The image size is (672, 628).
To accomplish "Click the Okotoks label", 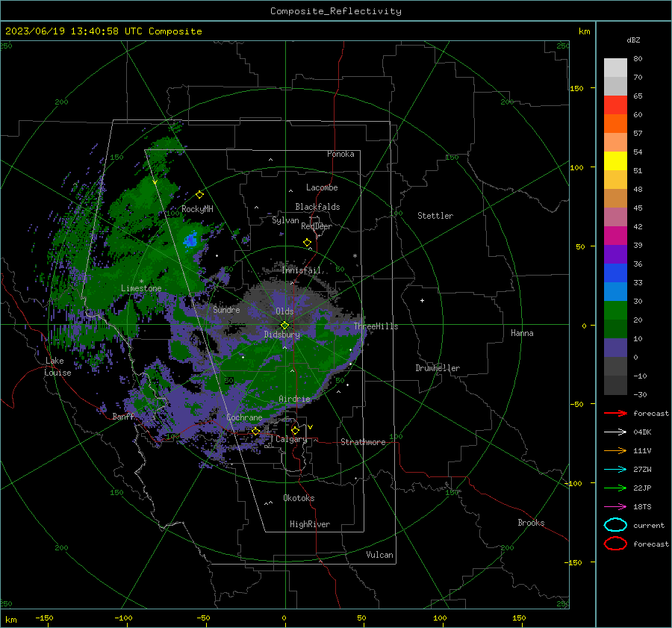I will point(299,498).
